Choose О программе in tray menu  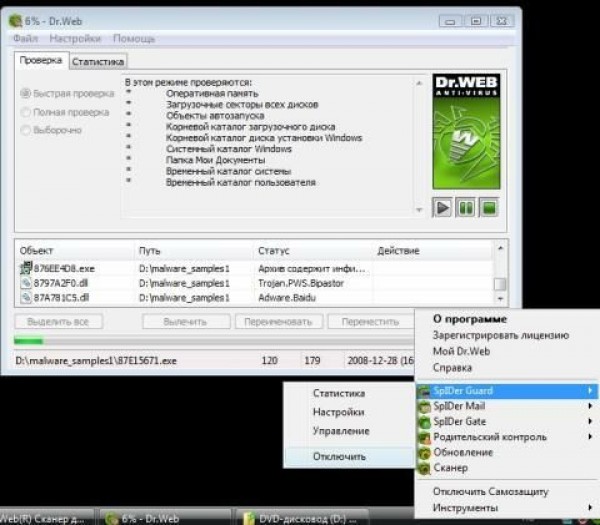click(470, 319)
